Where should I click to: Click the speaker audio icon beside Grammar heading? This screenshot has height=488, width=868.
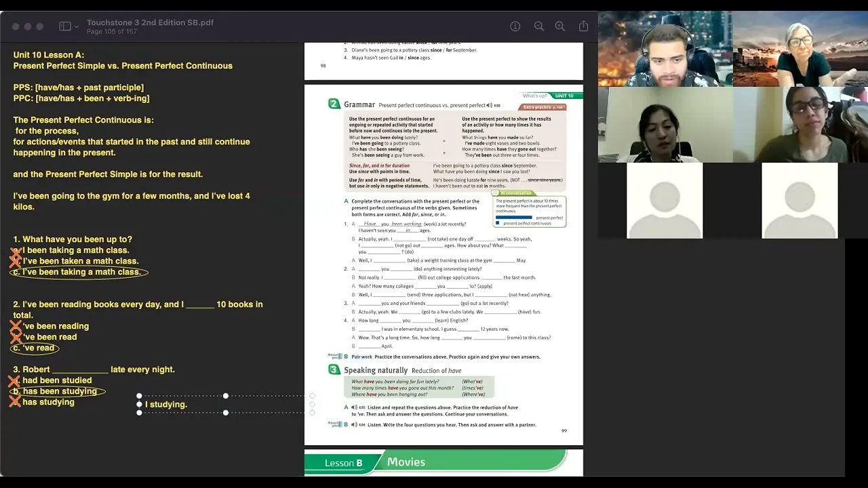[490, 105]
